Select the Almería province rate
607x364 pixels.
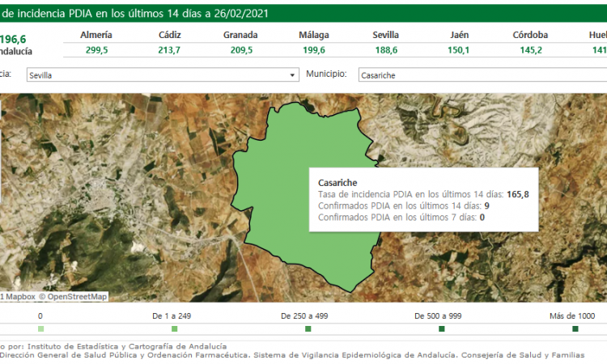(97, 49)
